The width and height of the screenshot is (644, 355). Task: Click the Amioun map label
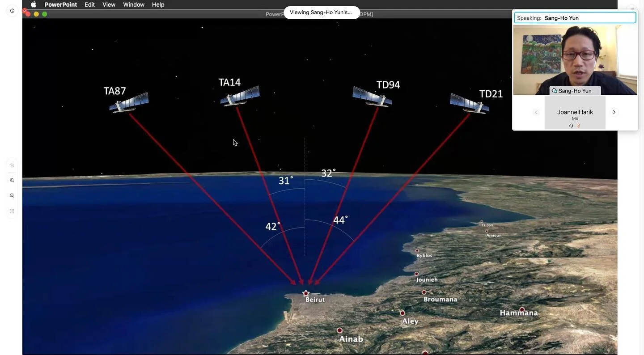[494, 235]
